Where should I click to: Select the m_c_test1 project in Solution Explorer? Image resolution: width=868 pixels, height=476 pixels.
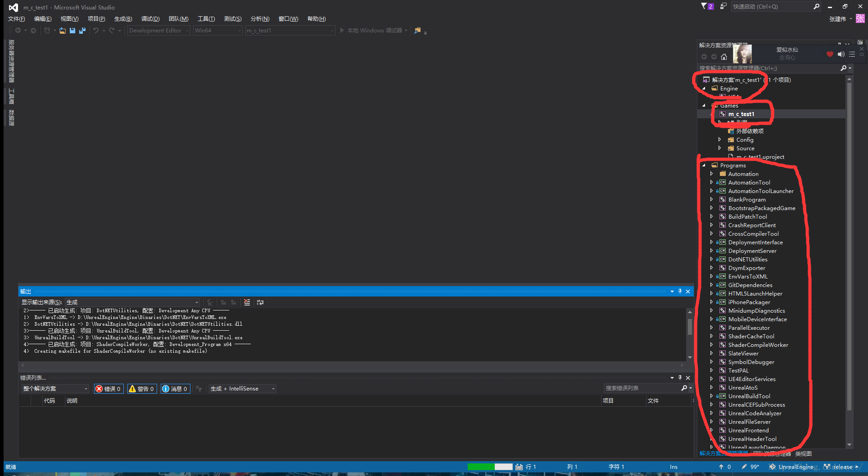(741, 114)
